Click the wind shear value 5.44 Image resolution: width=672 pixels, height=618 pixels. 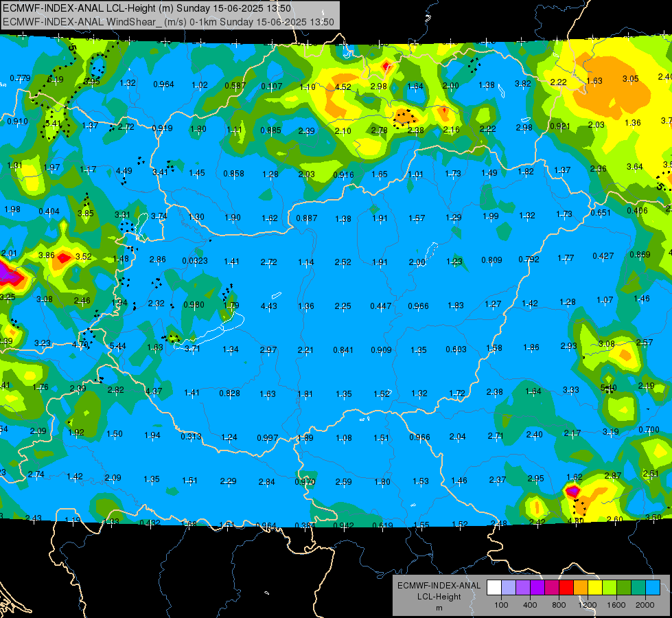click(x=117, y=346)
